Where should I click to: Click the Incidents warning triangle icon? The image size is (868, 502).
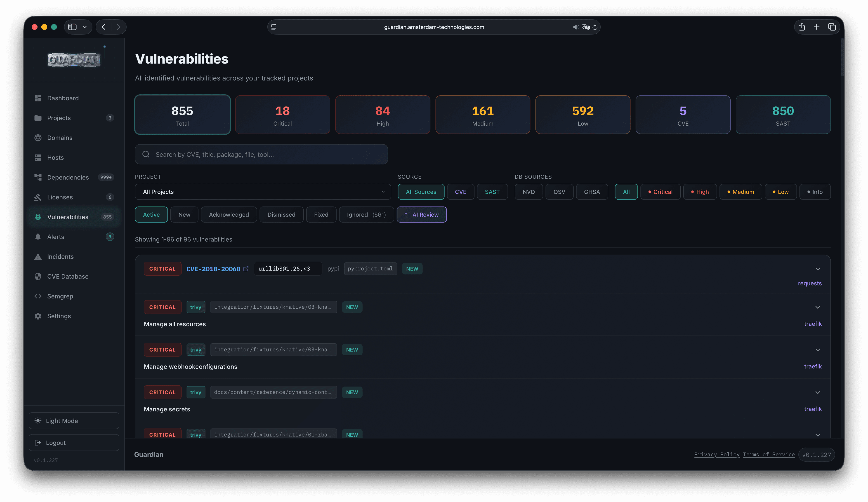pos(38,256)
